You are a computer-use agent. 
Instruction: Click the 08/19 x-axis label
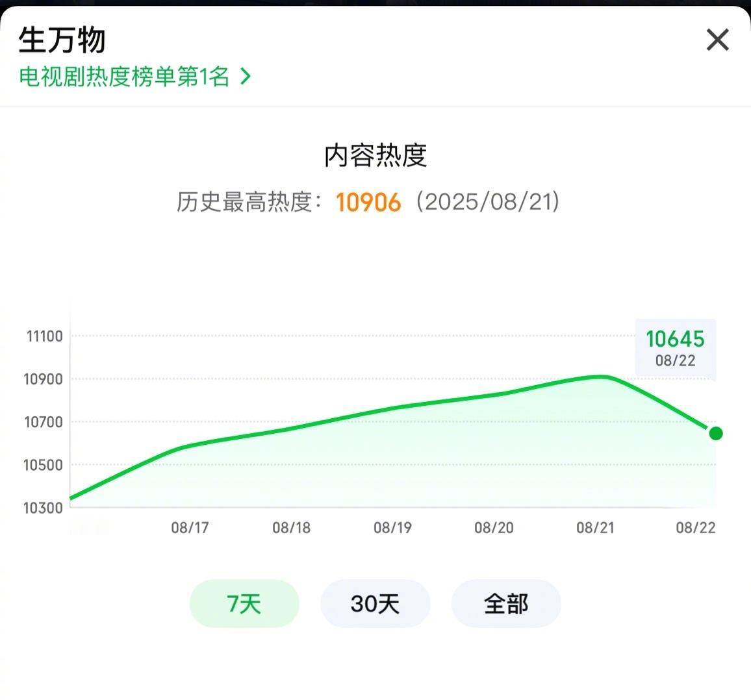(393, 528)
